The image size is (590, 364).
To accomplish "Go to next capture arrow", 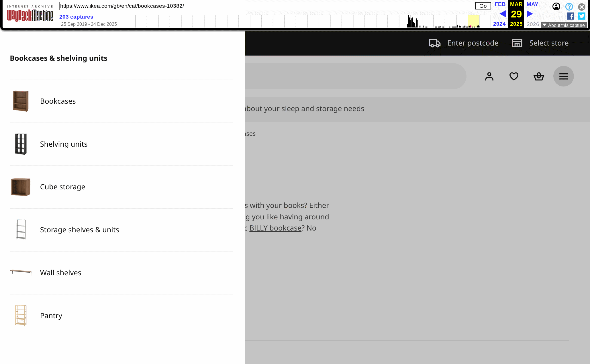I will pyautogui.click(x=530, y=14).
